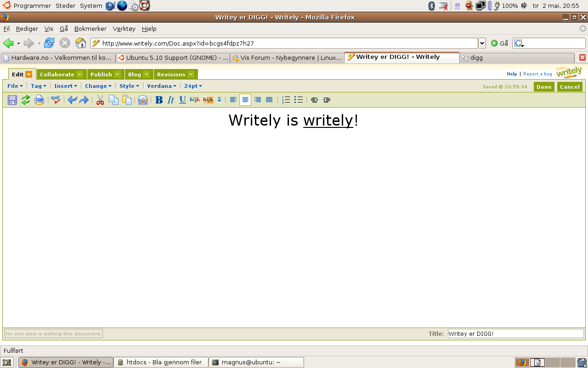Switch to the Collaborate tab
Viewport: 588px width, 368px height.
coord(61,75)
